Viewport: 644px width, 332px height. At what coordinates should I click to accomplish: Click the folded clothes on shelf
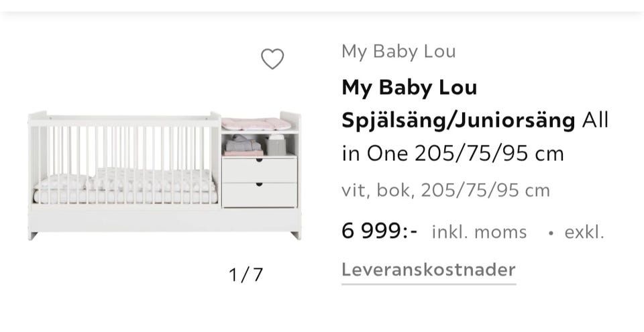pos(243,145)
